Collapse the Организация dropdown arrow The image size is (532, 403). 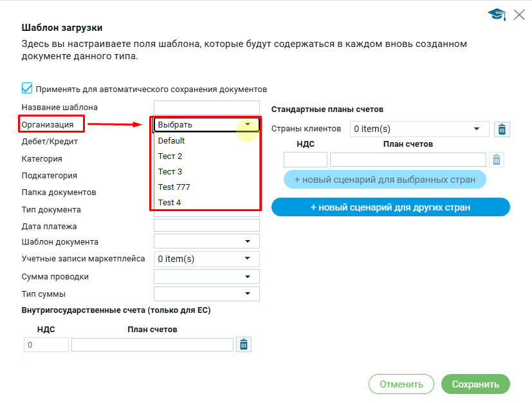pyautogui.click(x=248, y=125)
